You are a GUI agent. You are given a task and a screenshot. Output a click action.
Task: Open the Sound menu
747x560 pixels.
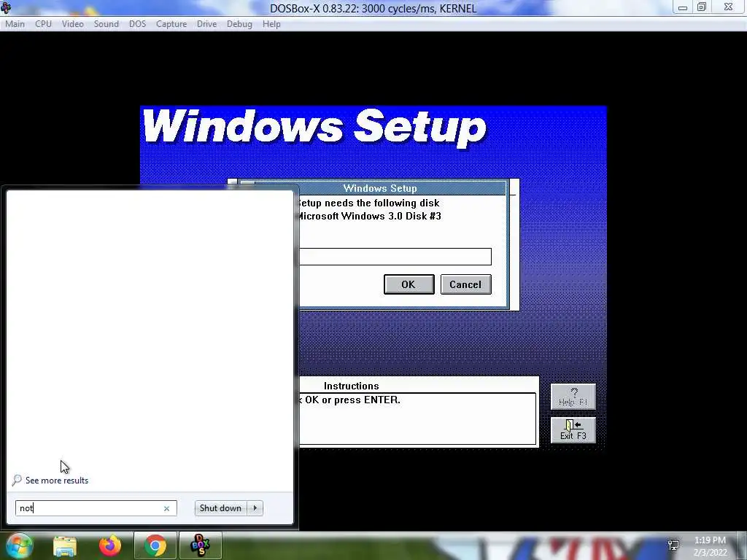click(x=106, y=24)
